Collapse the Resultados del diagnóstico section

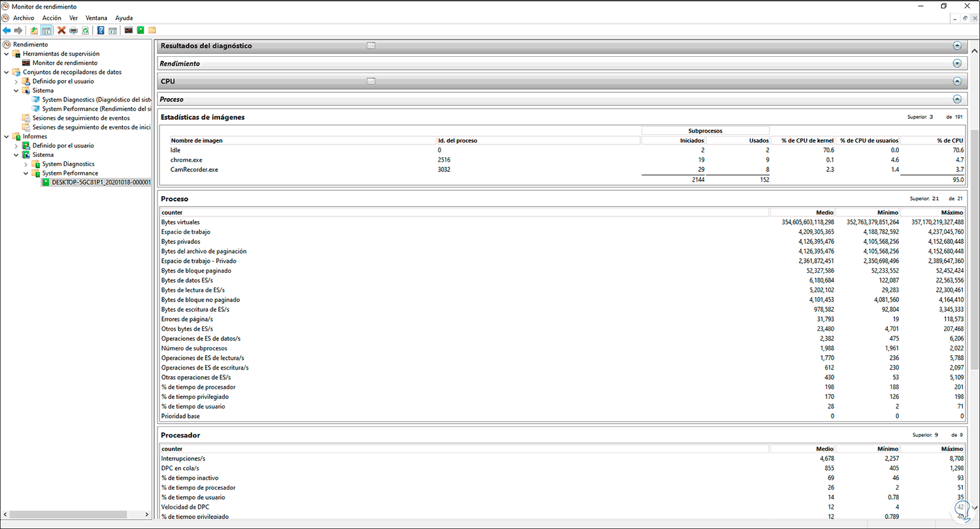[956, 46]
